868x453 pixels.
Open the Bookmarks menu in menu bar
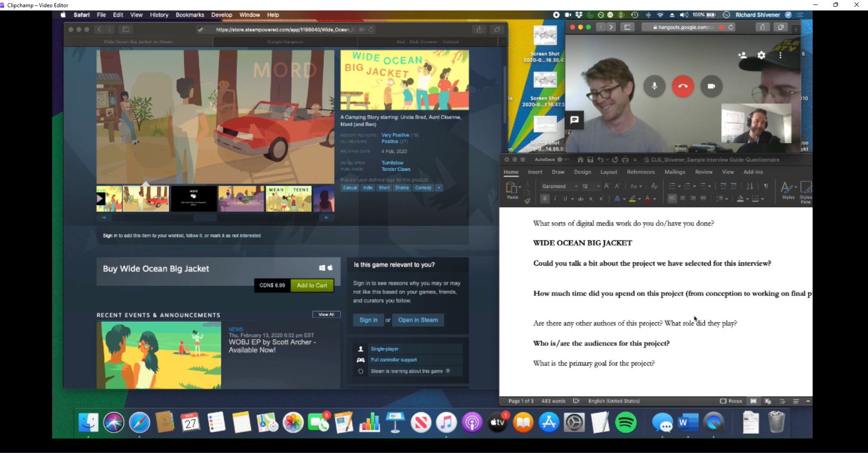190,15
